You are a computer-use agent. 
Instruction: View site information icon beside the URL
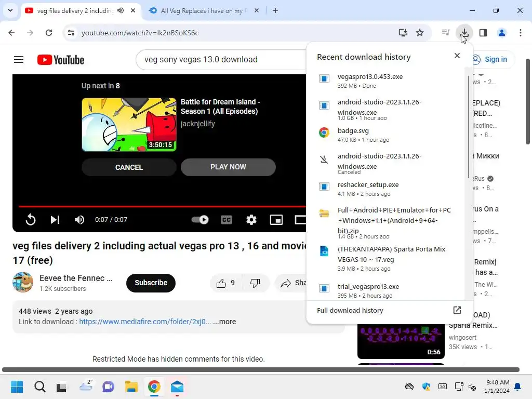tap(71, 33)
